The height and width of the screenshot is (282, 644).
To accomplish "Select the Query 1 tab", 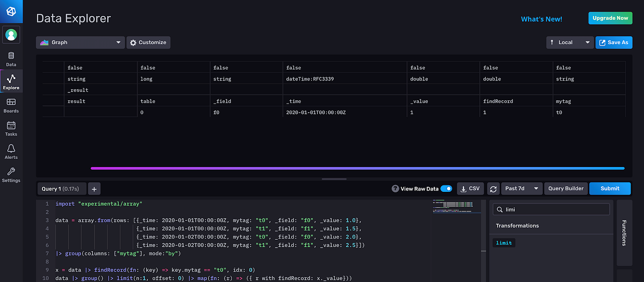I will click(61, 188).
